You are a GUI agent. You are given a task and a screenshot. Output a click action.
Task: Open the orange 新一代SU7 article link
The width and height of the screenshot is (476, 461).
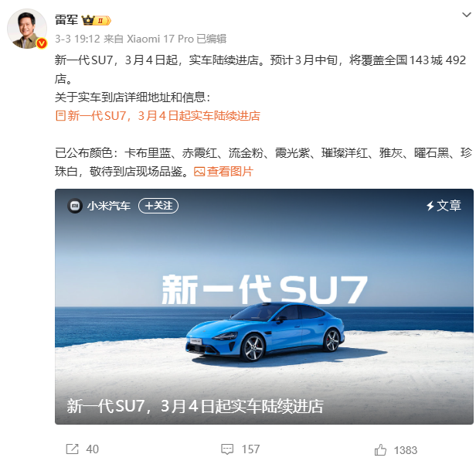click(158, 116)
